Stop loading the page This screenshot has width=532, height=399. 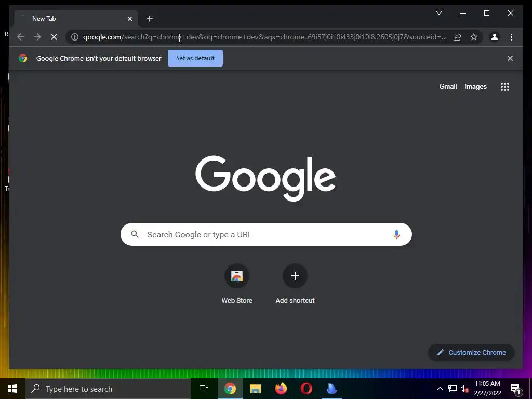[54, 37]
